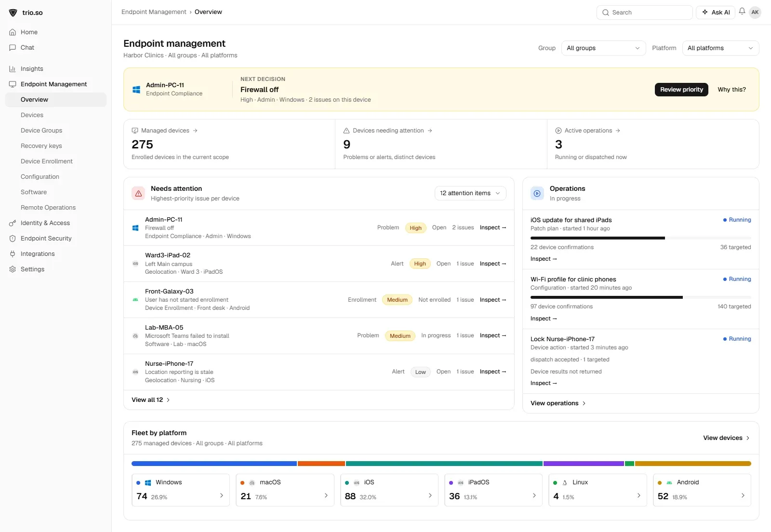Open the AK user avatar
The width and height of the screenshot is (771, 532).
pyautogui.click(x=755, y=12)
